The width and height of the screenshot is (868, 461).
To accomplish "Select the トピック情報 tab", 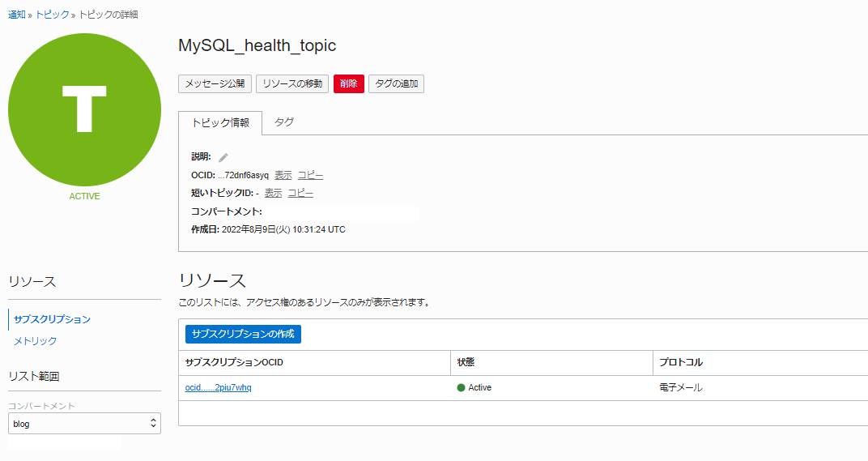I will (220, 123).
